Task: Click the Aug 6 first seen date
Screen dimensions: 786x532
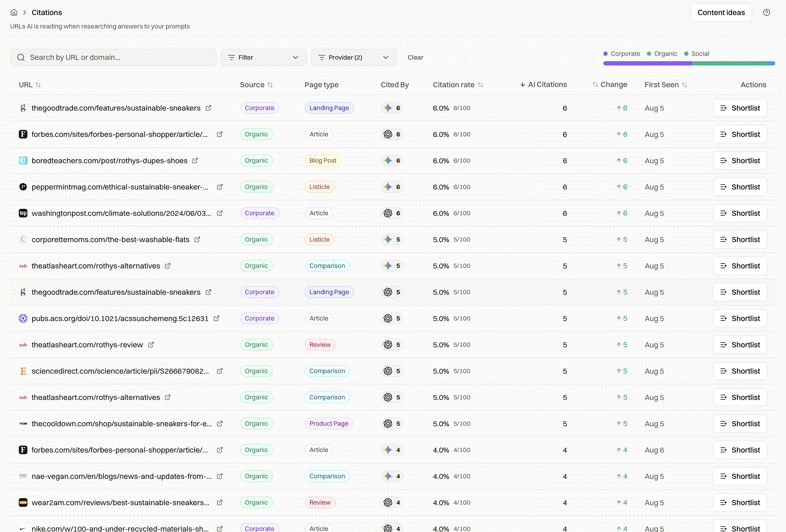Action: [x=654, y=450]
